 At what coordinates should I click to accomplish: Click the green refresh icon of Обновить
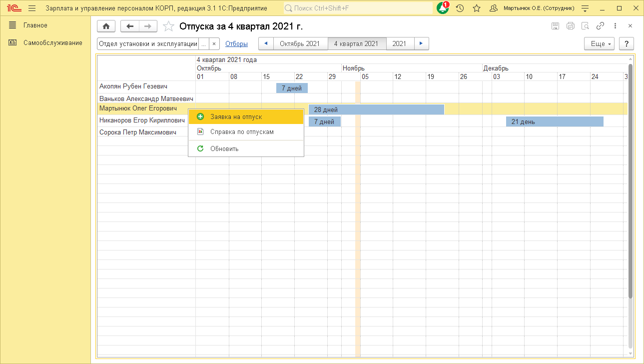pyautogui.click(x=200, y=148)
